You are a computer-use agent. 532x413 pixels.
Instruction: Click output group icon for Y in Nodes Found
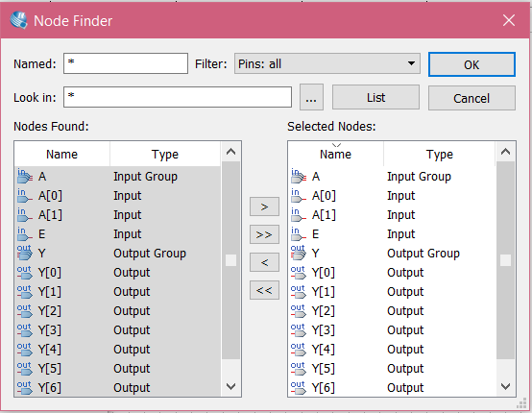25,253
